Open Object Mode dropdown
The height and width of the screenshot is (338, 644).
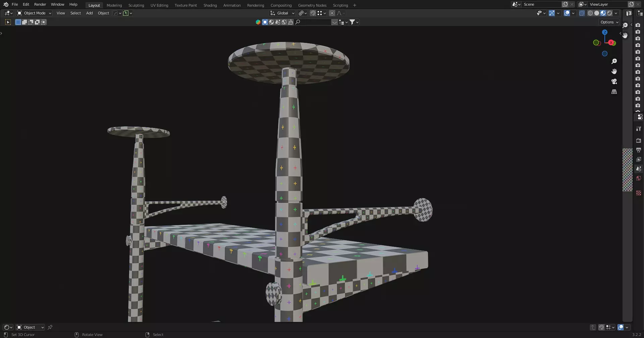coord(34,13)
